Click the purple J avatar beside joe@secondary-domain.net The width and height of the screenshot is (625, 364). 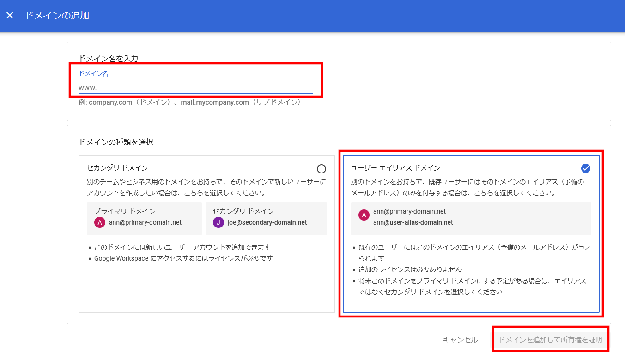pyautogui.click(x=218, y=222)
